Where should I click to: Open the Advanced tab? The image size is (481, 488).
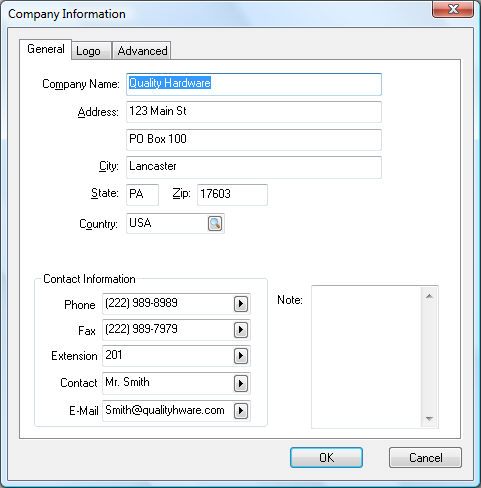click(x=142, y=51)
